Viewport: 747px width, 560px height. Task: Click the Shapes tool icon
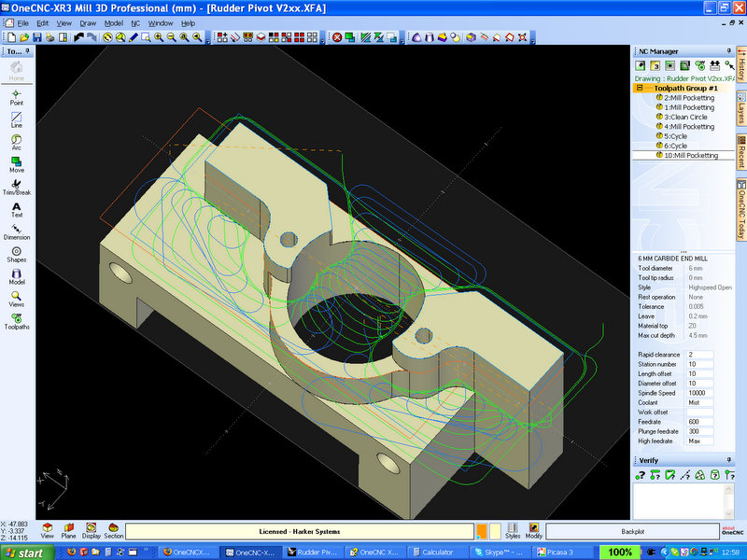tap(17, 254)
